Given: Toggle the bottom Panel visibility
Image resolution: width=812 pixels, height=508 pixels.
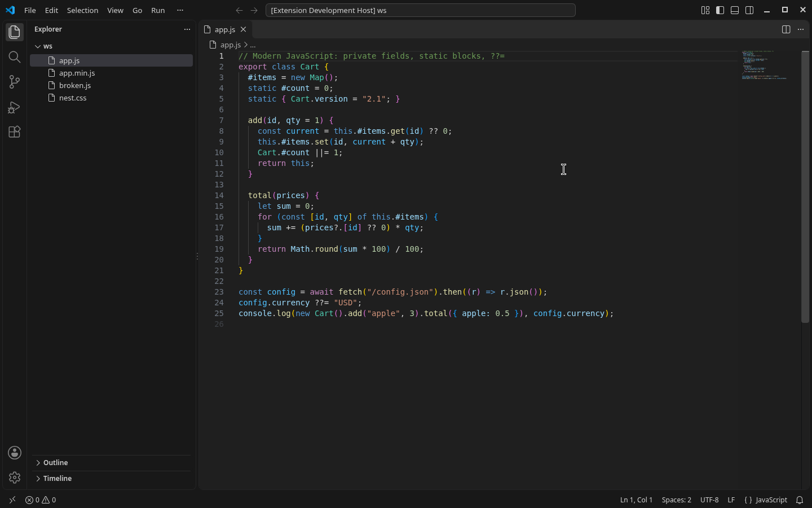Looking at the screenshot, I should pos(735,10).
